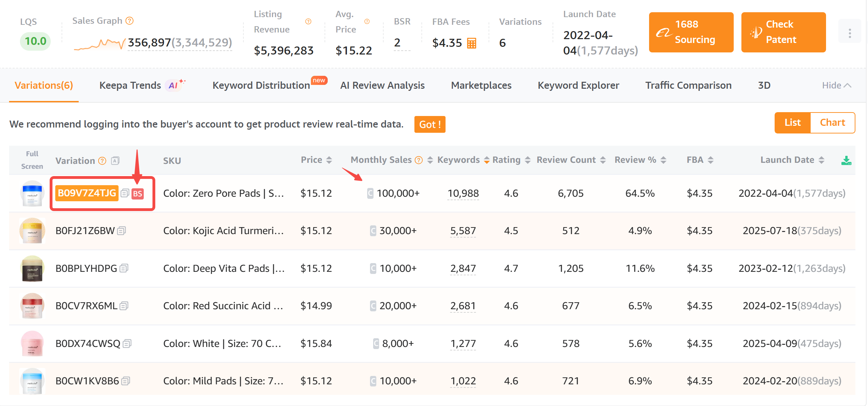Click the BS best seller badge
The height and width of the screenshot is (406, 868).
point(137,194)
